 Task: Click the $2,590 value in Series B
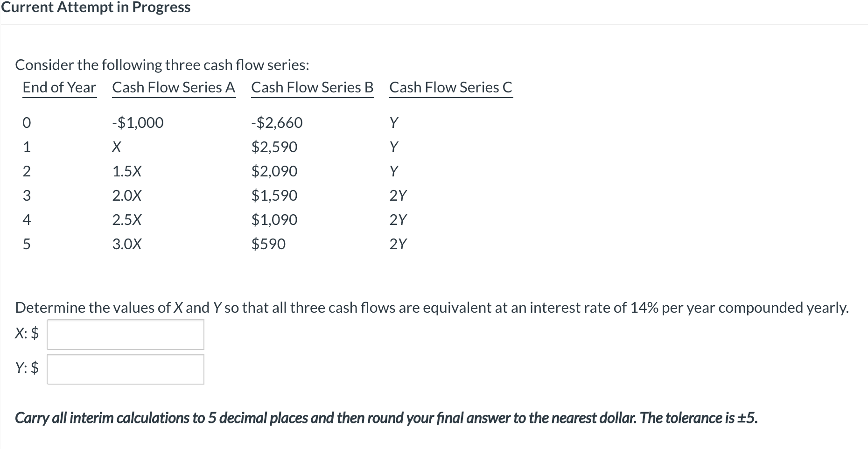[274, 147]
